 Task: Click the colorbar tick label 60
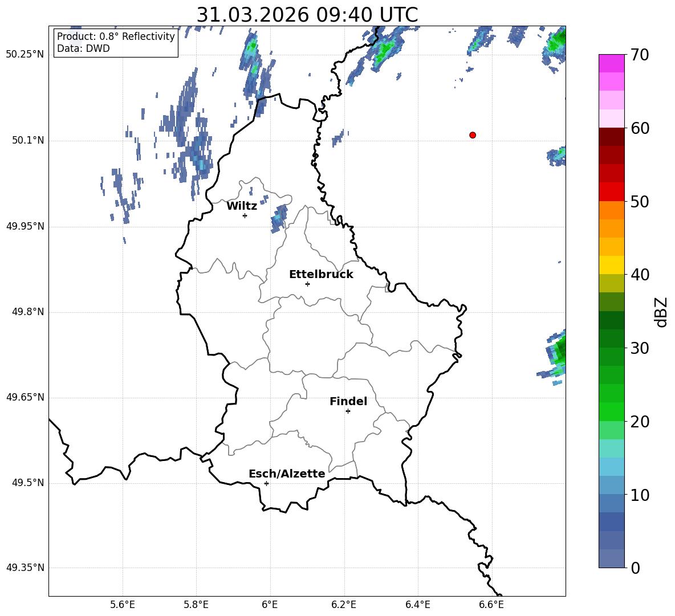(x=640, y=128)
